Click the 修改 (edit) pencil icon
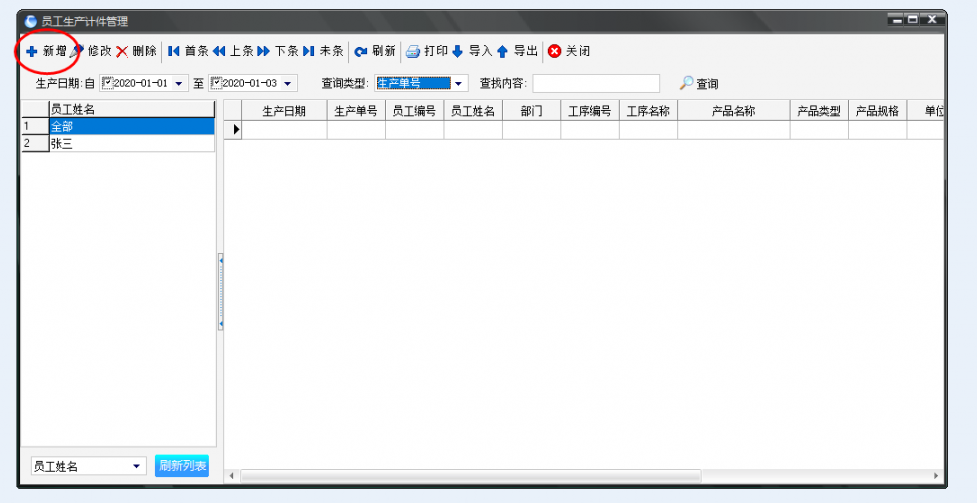977x503 pixels. click(77, 51)
